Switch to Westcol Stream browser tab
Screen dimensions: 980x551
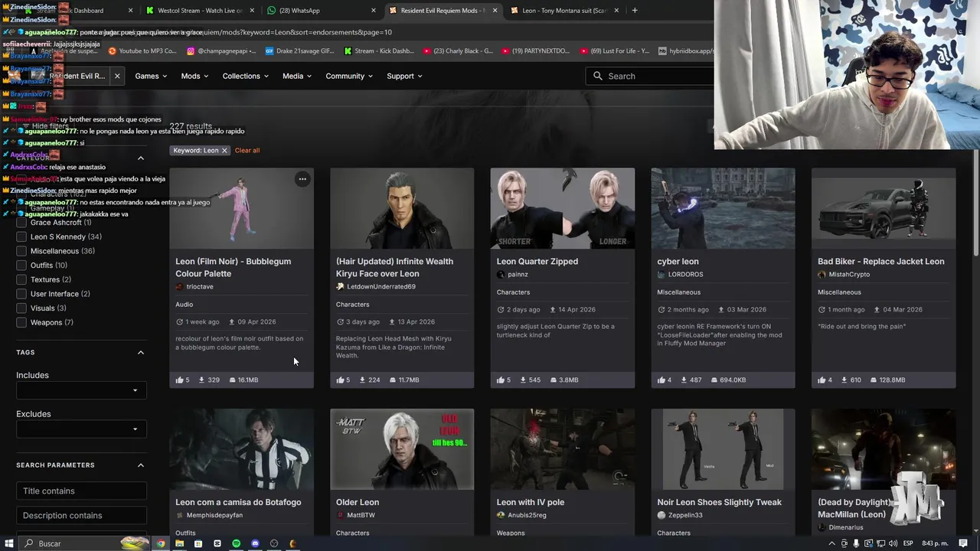(x=201, y=11)
